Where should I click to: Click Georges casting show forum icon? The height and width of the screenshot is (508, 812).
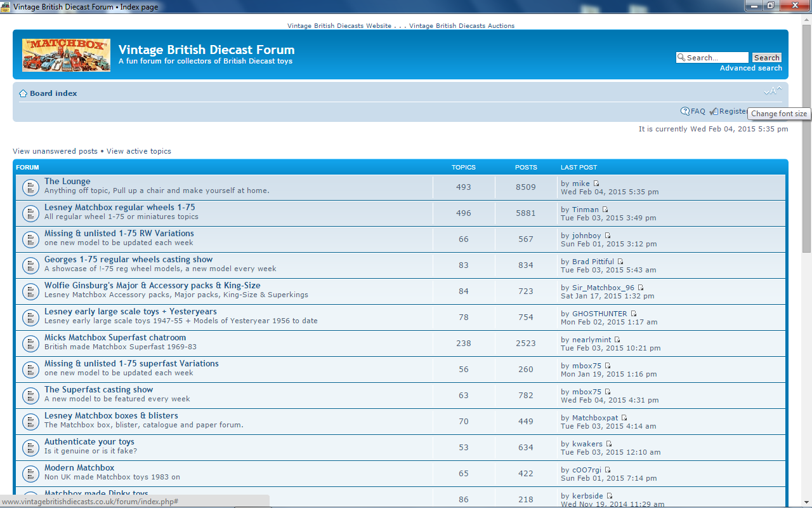point(30,265)
